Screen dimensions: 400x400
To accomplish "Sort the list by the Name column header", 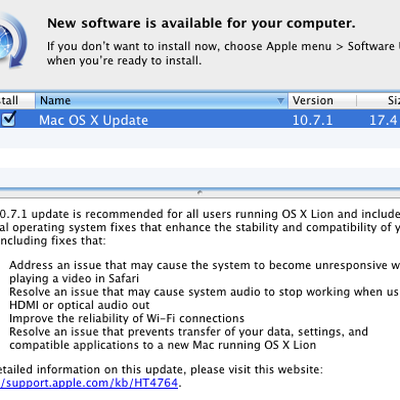I will (161, 100).
